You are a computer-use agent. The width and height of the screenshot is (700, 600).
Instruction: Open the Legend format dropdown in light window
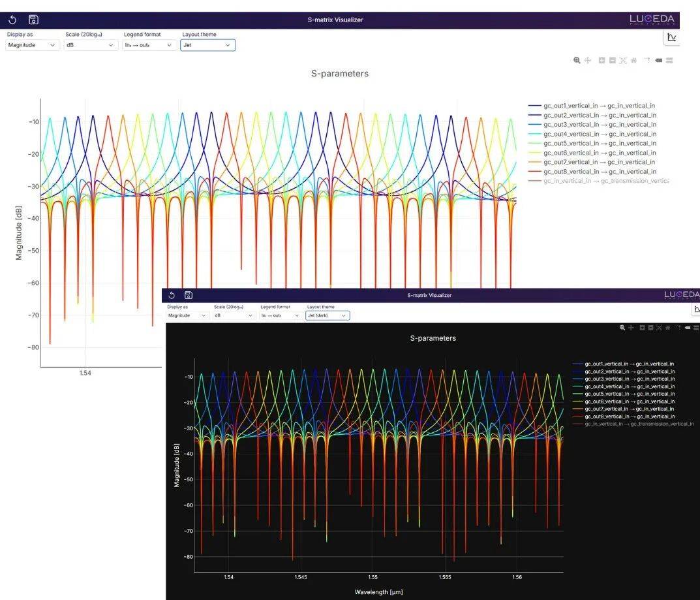(149, 45)
